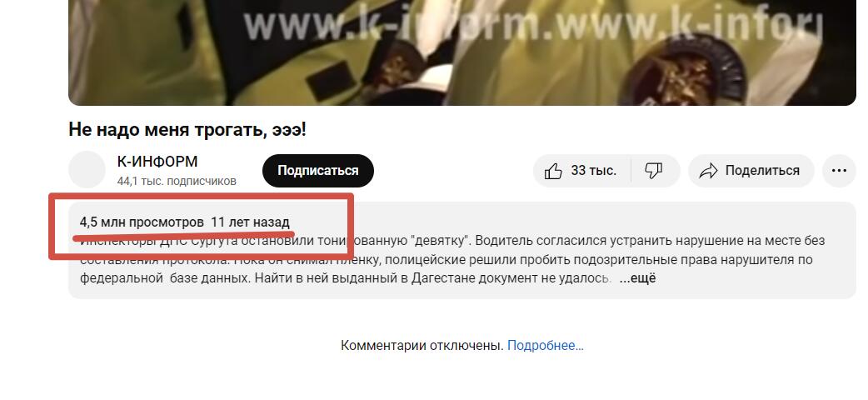Open the Подробнее… link about comments
Viewport: 868px width, 400px height.
point(546,346)
